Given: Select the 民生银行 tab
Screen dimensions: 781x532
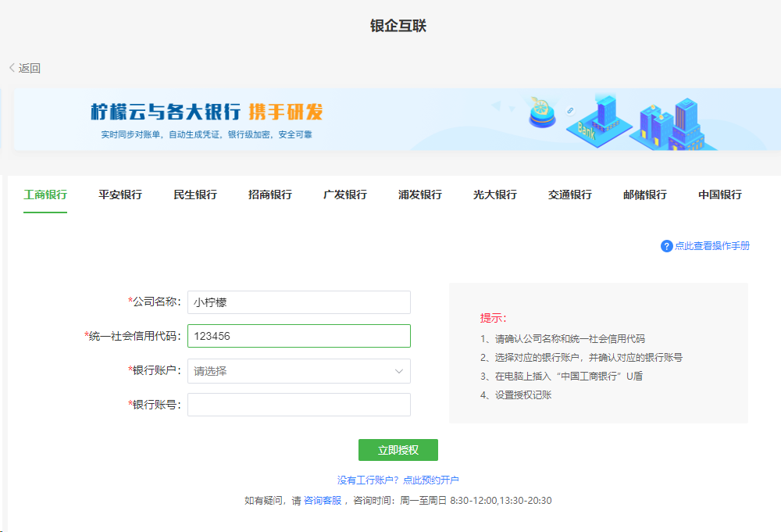Looking at the screenshot, I should (x=194, y=195).
